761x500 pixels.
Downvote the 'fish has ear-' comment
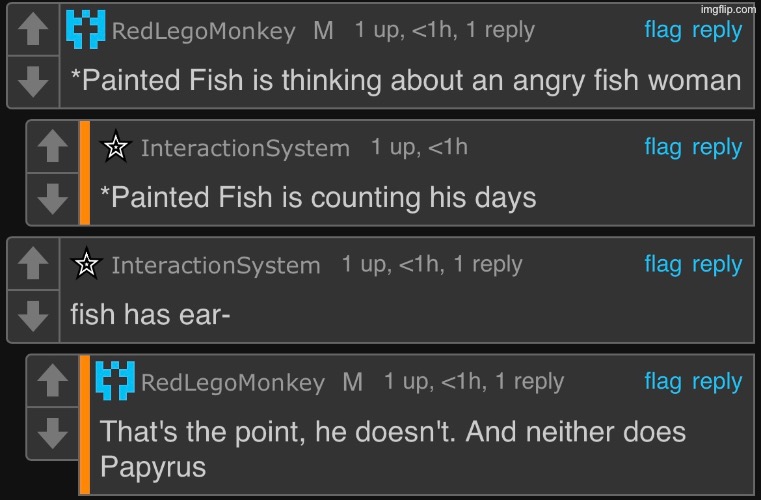pos(33,315)
